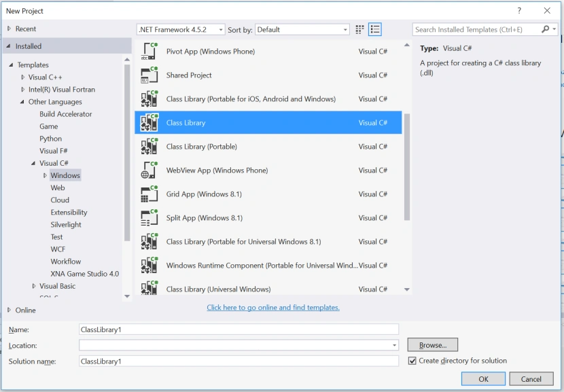Collapse the Templates tree node
The width and height of the screenshot is (564, 392).
coord(11,65)
